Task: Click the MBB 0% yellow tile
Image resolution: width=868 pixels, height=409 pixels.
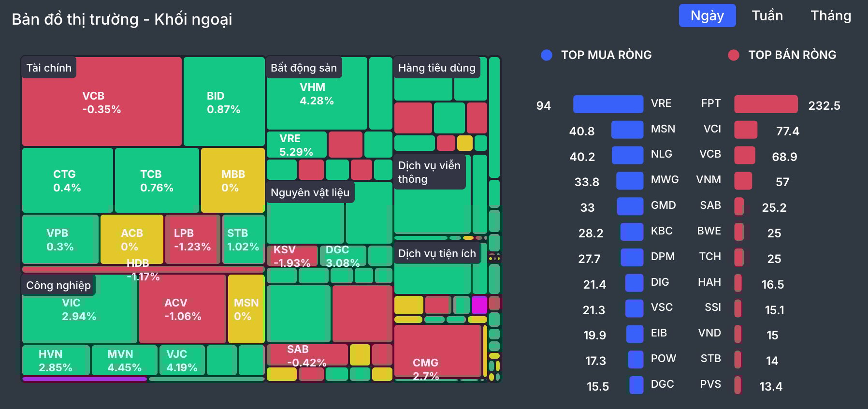Action: 233,180
